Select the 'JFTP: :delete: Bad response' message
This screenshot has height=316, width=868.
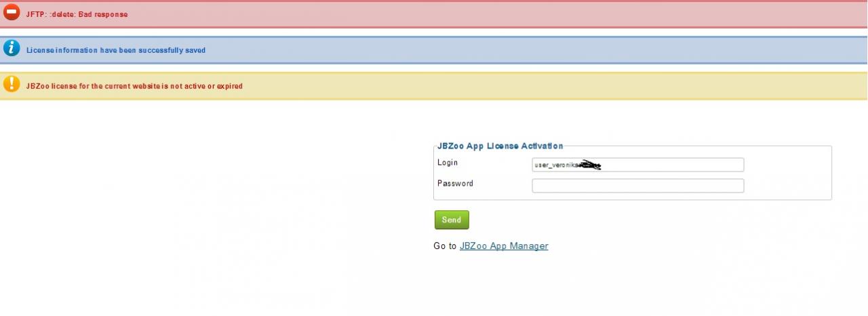tap(77, 14)
